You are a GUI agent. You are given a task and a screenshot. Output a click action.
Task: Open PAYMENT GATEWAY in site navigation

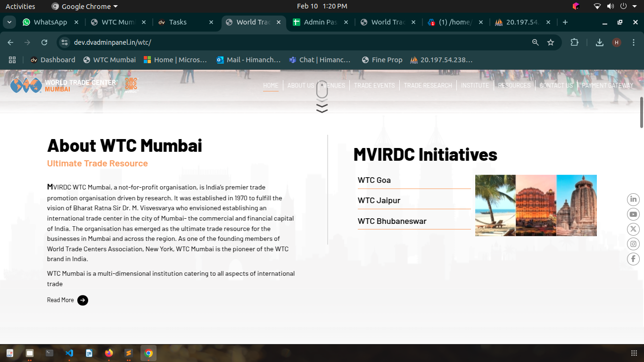click(x=608, y=85)
